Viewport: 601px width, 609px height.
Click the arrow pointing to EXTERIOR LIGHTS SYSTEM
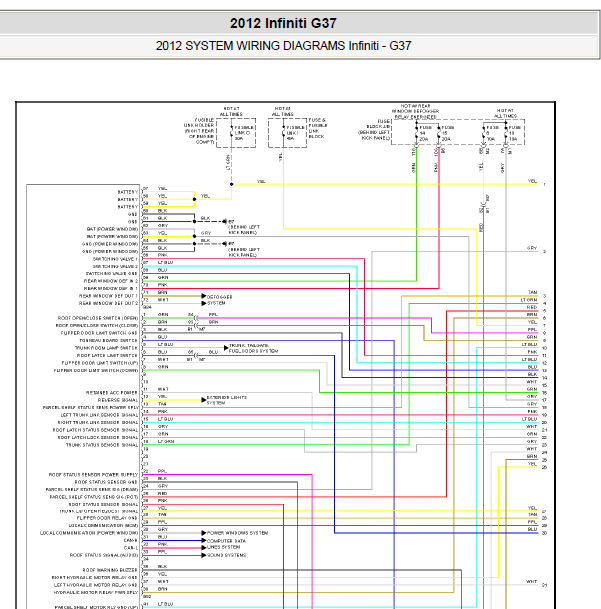(204, 400)
